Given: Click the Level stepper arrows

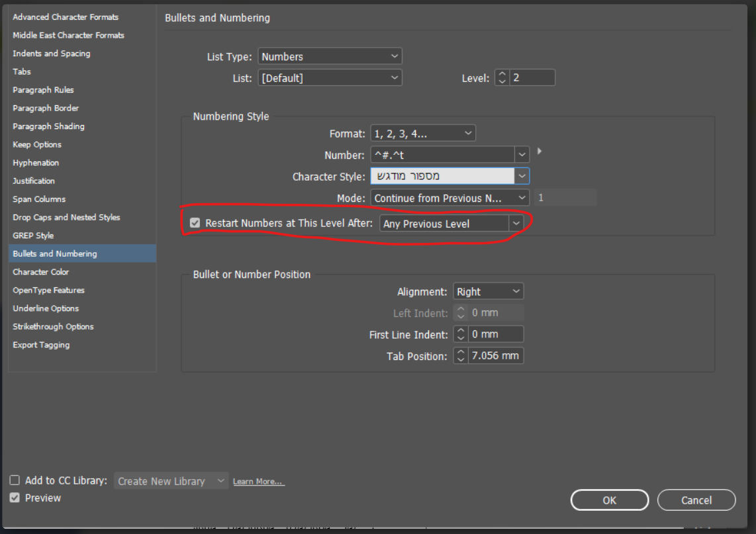Looking at the screenshot, I should point(502,77).
